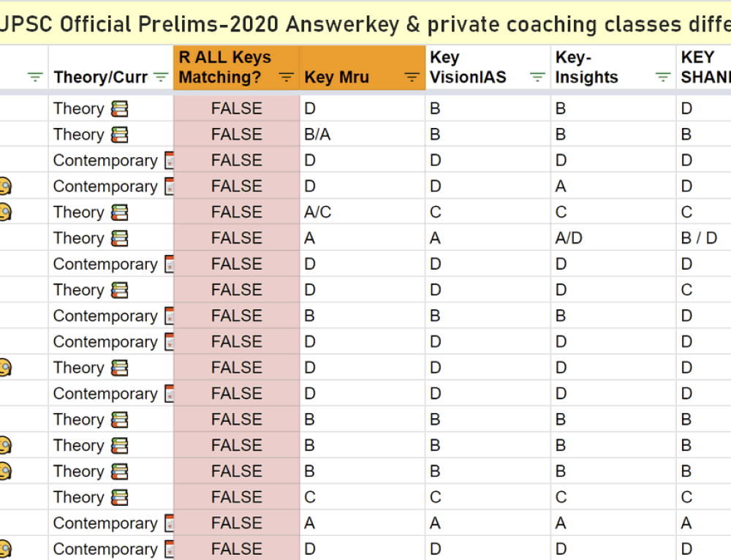Click book icon in row with Key Mru C
This screenshot has height=560, width=731.
tap(119, 498)
